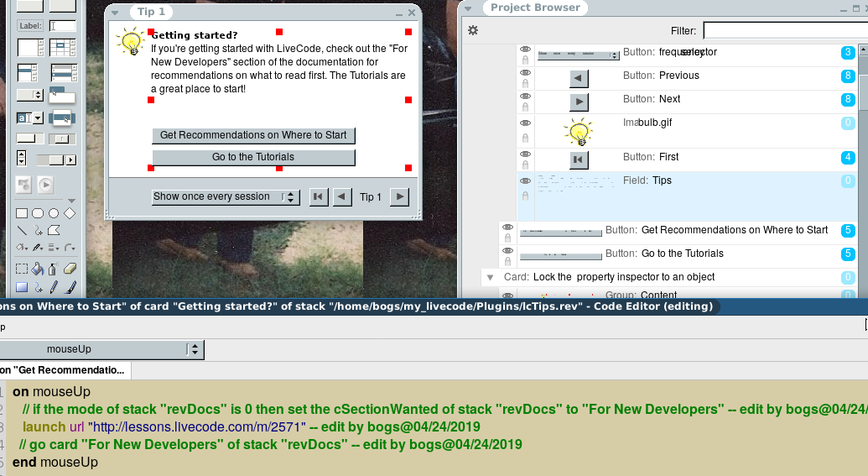Image resolution: width=868 pixels, height=476 pixels.
Task: Choose the Scrollbar control tool in palette
Action: 56,160
